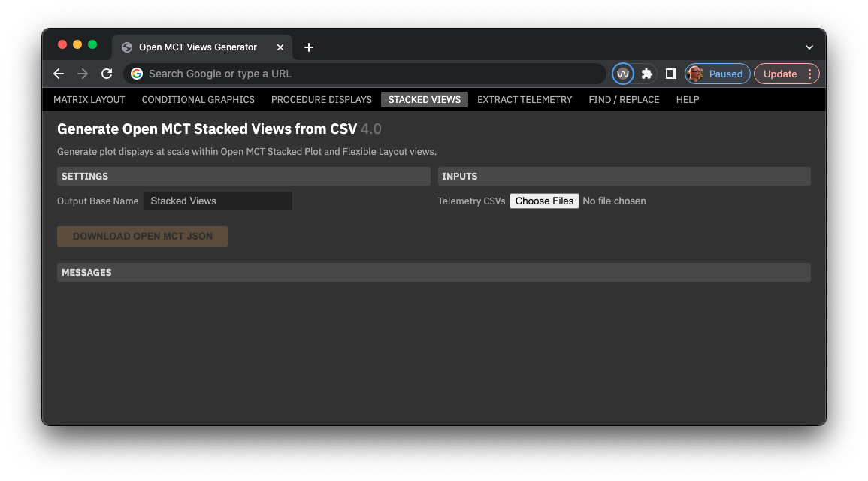Click the Output Base Name input field
Image resolution: width=868 pixels, height=481 pixels.
click(x=217, y=201)
